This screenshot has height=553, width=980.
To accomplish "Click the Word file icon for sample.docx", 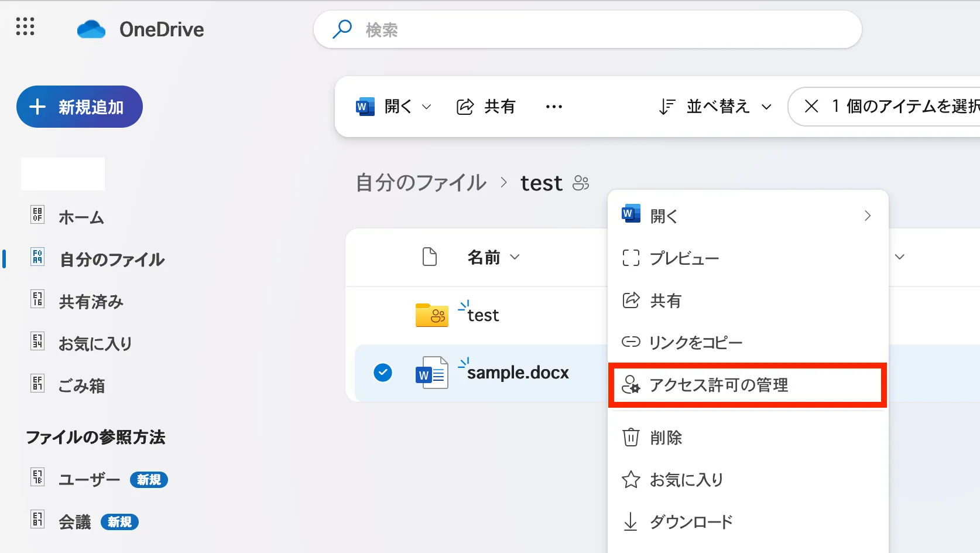I will coord(431,373).
